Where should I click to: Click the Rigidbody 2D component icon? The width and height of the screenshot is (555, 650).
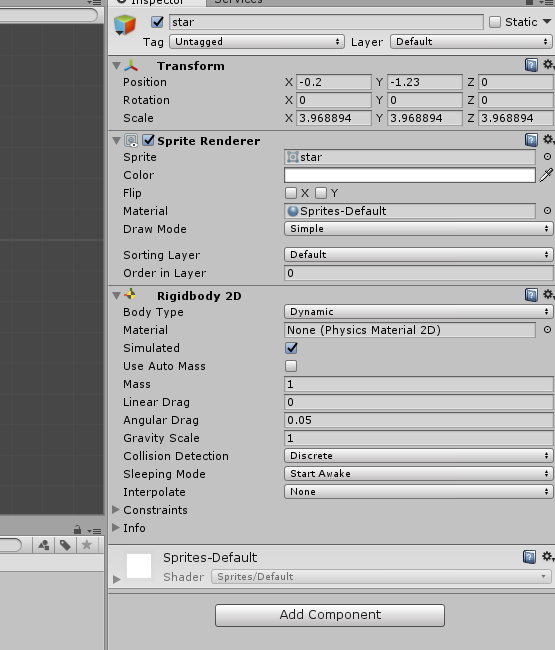[x=130, y=295]
